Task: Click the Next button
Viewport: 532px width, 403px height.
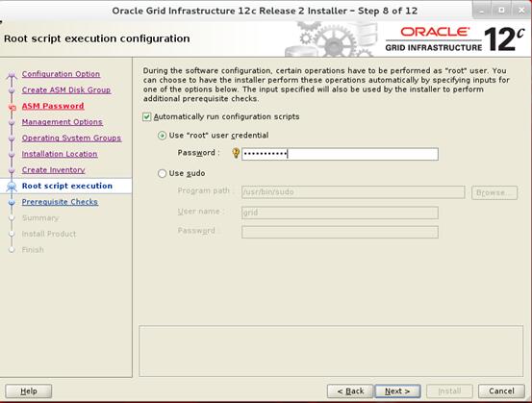Action: [x=397, y=391]
